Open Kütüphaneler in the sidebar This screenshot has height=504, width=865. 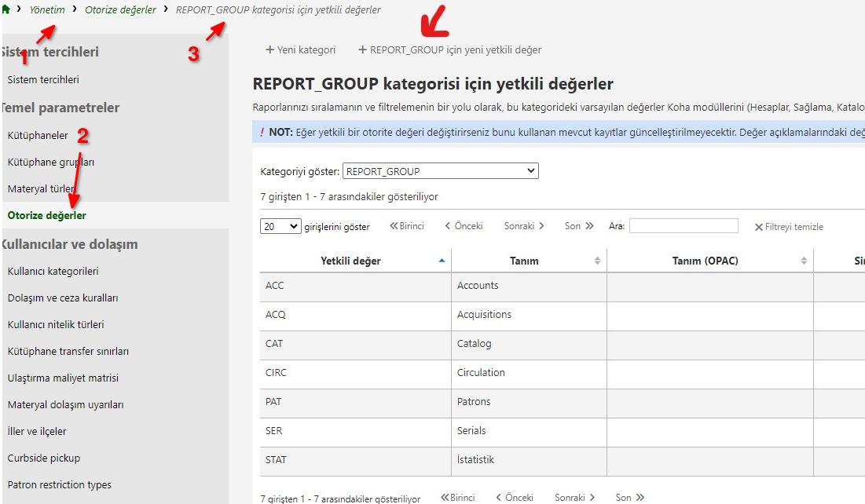point(38,135)
